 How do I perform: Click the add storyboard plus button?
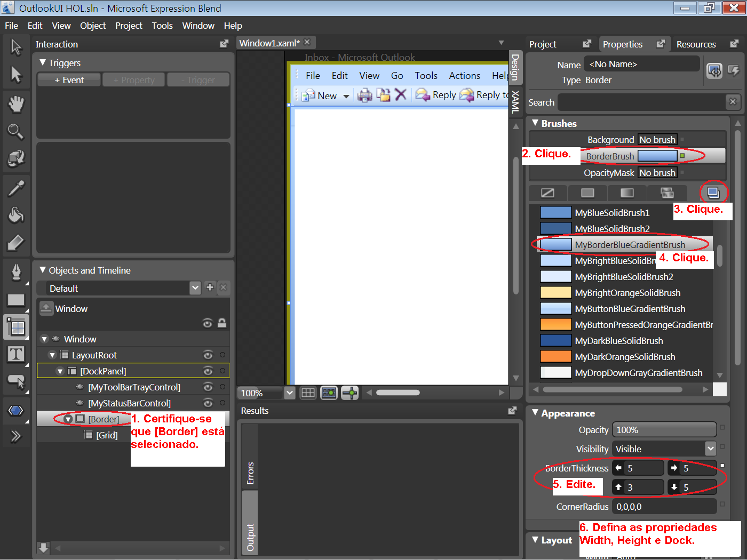(x=210, y=287)
